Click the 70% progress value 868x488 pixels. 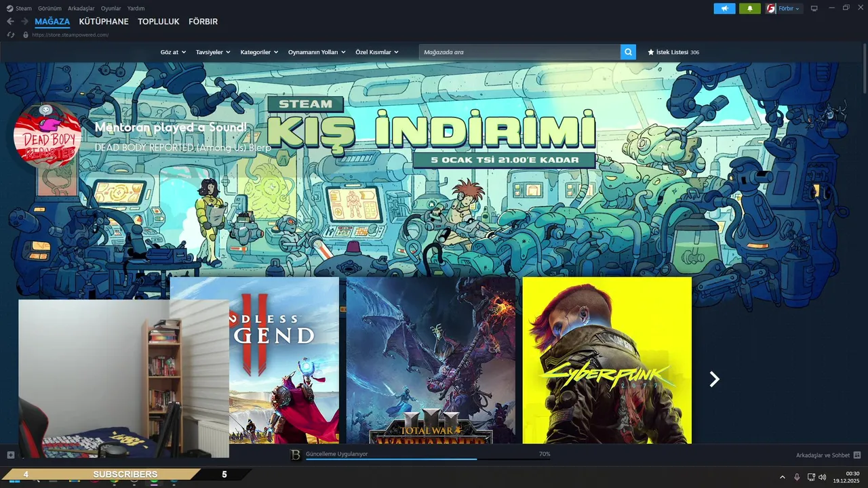click(x=545, y=453)
